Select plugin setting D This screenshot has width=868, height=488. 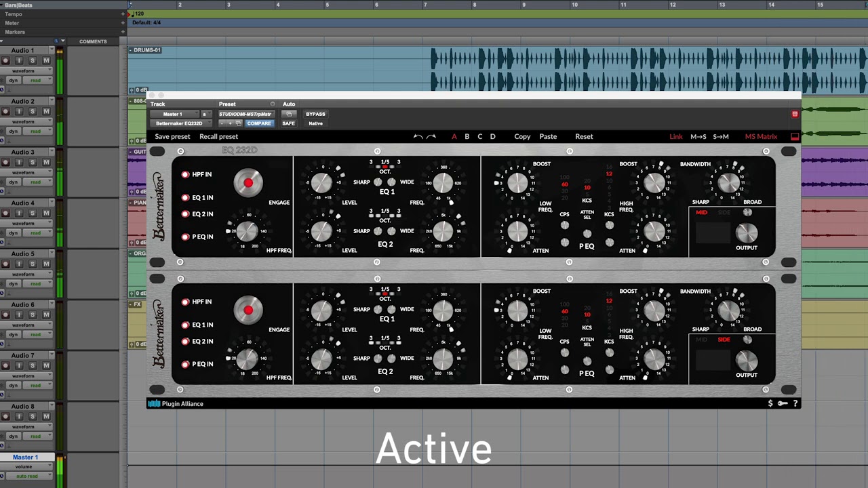pos(492,136)
